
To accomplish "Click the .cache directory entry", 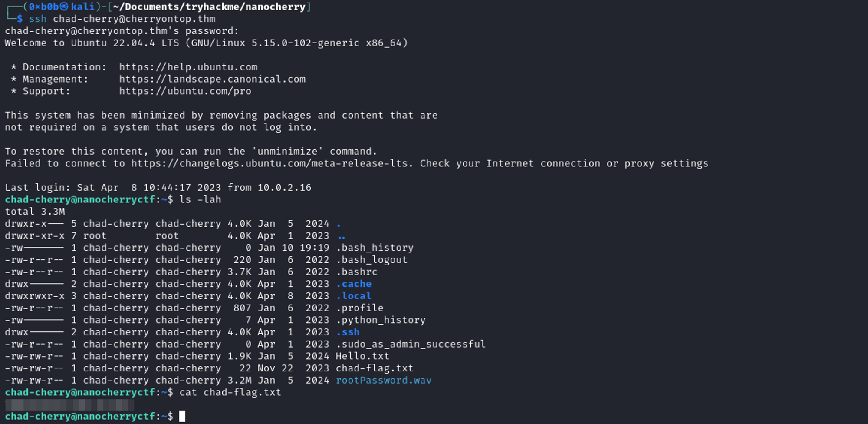I will pyautogui.click(x=354, y=284).
